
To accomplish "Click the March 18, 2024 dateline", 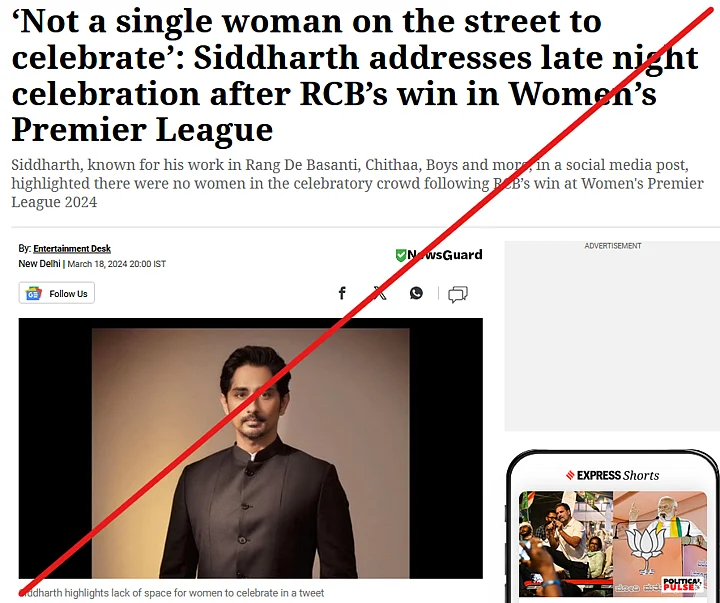I will tap(117, 264).
